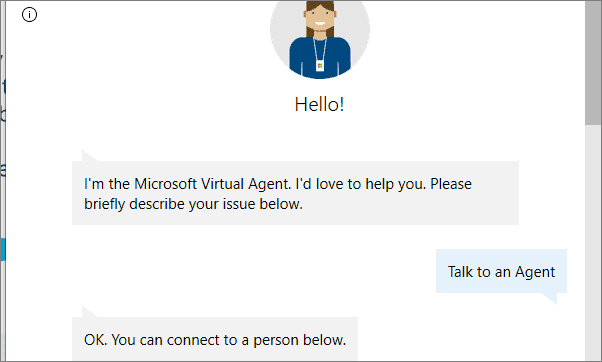Click the virtual agent avatar image
This screenshot has width=602, height=362.
(x=320, y=40)
